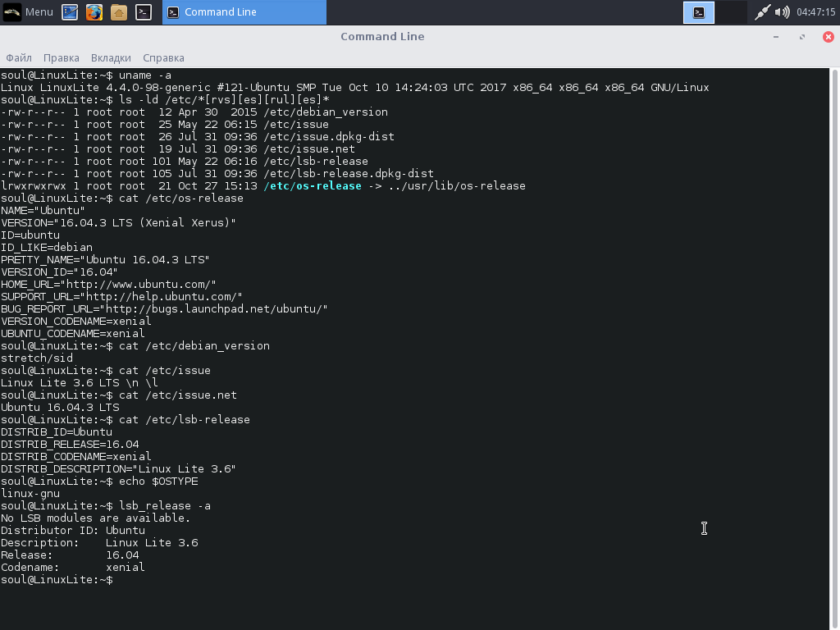Click the /etc/debian_version listing row
The width and height of the screenshot is (840, 630).
[x=194, y=112]
